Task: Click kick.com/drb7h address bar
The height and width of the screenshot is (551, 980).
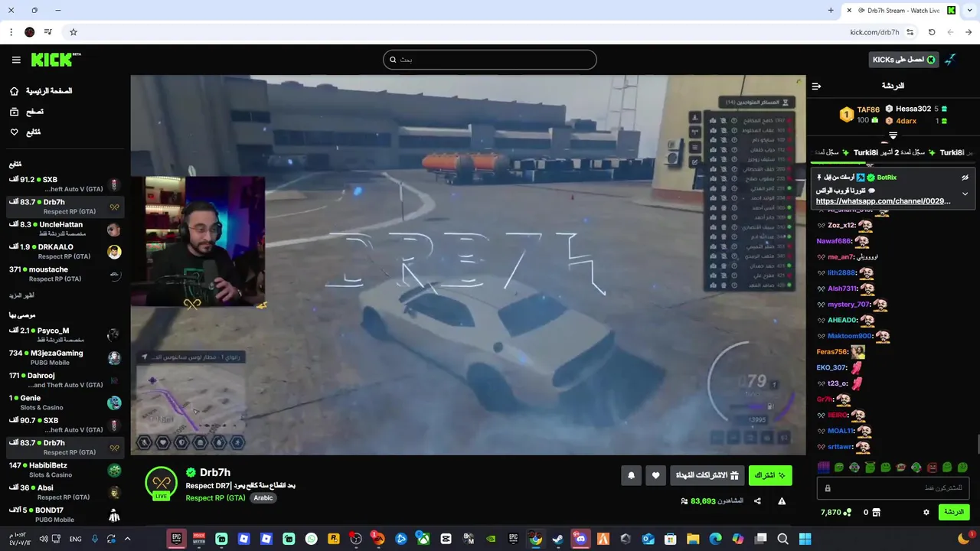Action: coord(874,32)
